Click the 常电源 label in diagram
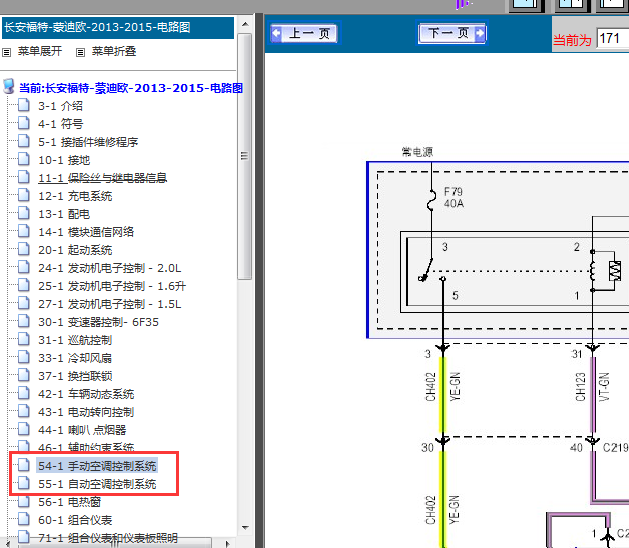This screenshot has width=629, height=548. pyautogui.click(x=417, y=152)
